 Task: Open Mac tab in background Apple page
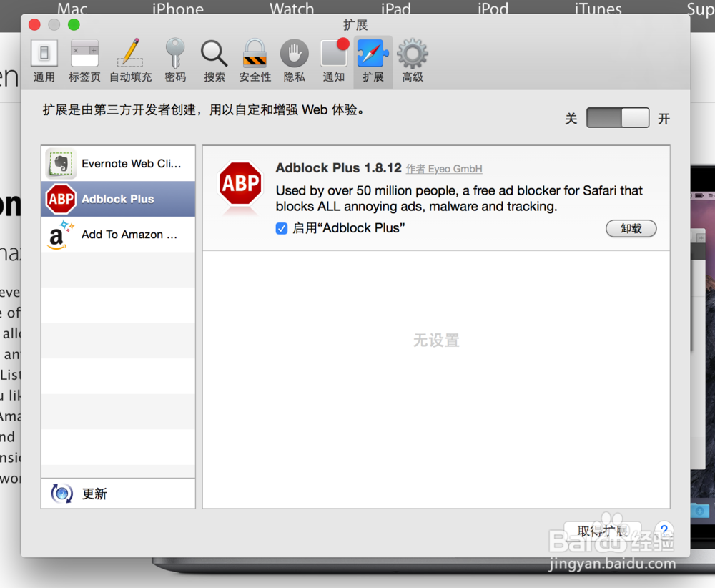pos(72,8)
